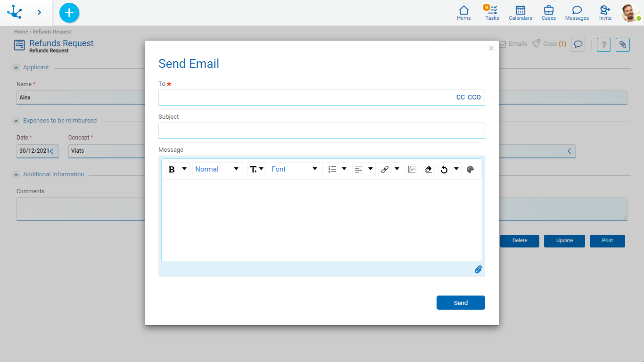The height and width of the screenshot is (362, 644).
Task: Click the bold formatting icon
Action: pyautogui.click(x=172, y=169)
